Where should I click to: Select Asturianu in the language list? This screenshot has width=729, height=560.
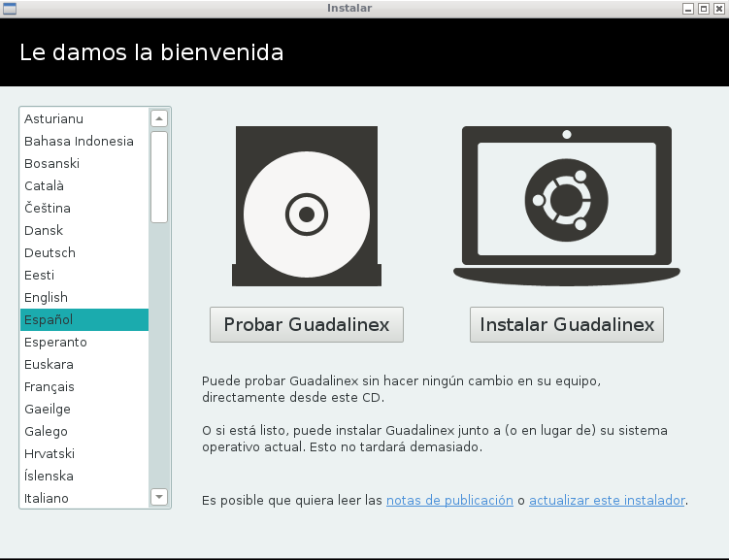click(x=84, y=119)
